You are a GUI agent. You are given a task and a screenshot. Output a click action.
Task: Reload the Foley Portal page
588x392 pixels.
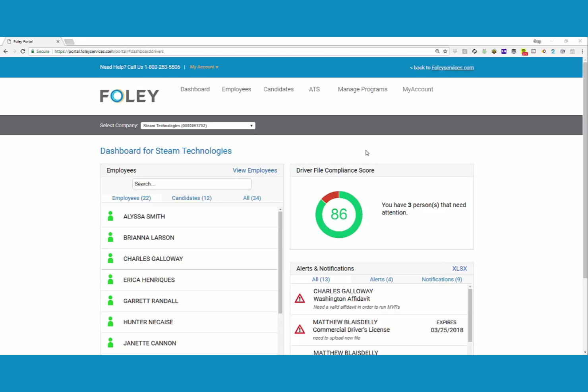point(23,51)
